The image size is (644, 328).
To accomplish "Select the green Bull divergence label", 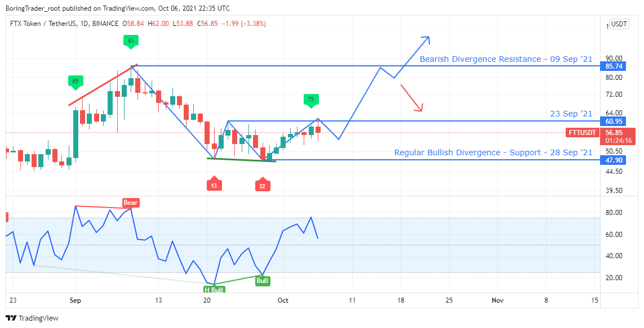I will coord(263,280).
